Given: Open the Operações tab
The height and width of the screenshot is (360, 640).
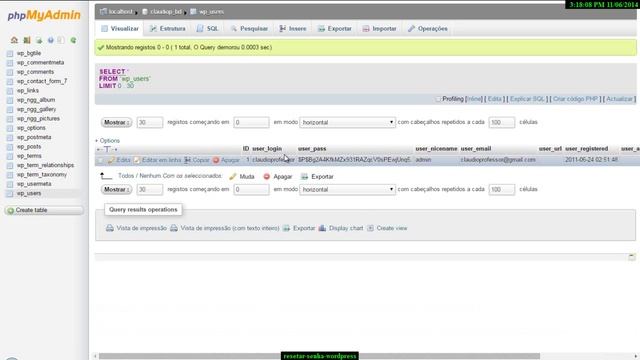Looking at the screenshot, I should tap(428, 29).
